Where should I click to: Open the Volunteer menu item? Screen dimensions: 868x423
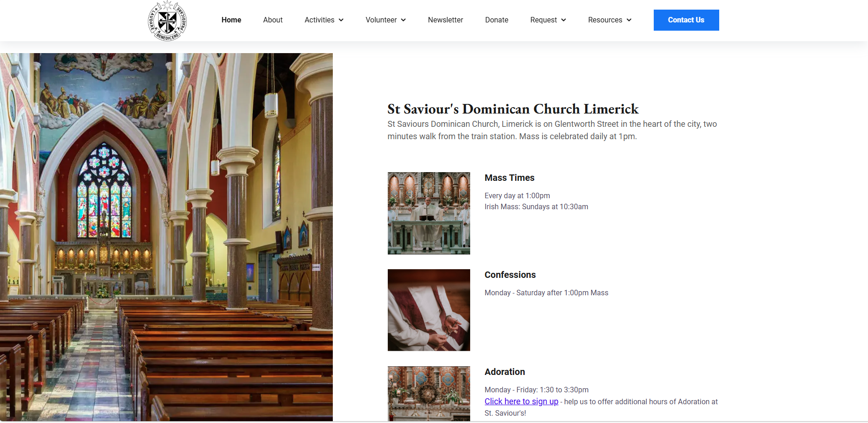pos(381,20)
